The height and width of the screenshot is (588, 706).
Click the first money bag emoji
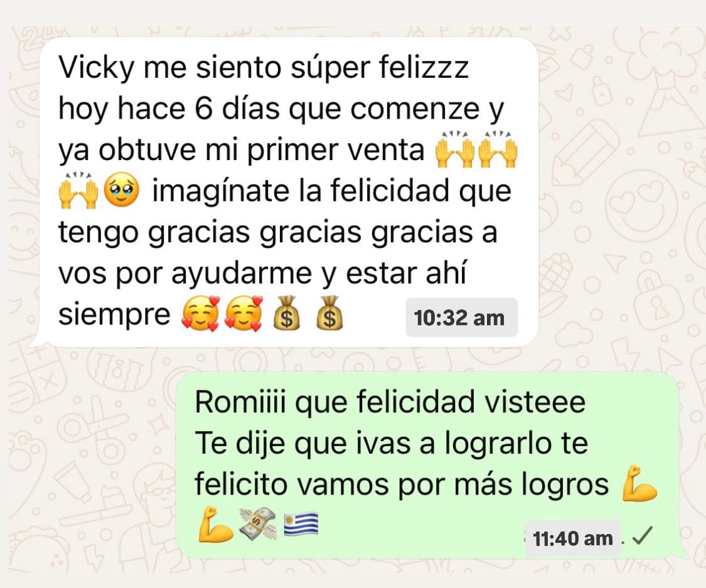click(287, 313)
